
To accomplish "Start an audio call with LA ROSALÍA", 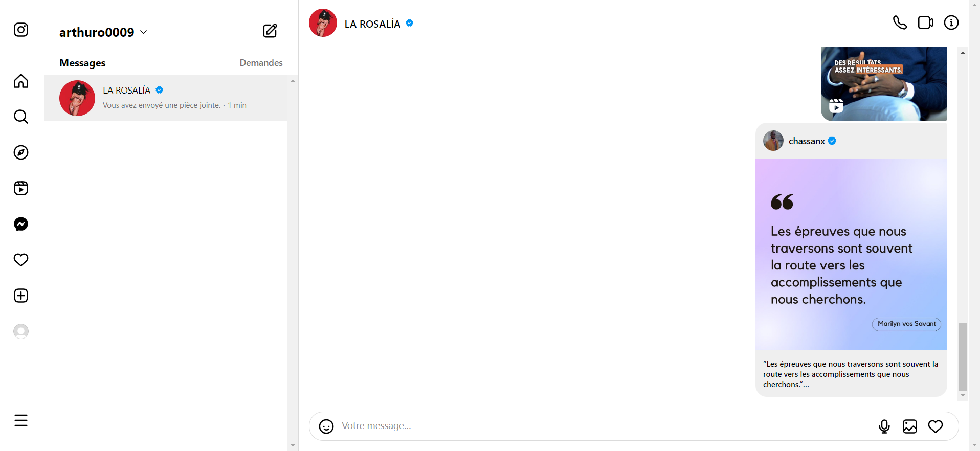I will 900,23.
